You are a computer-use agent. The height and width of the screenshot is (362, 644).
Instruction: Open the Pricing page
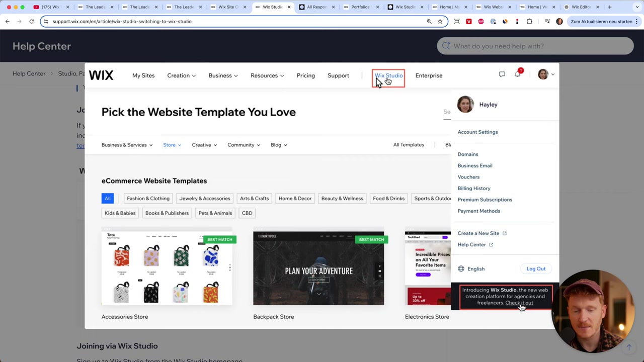(305, 75)
